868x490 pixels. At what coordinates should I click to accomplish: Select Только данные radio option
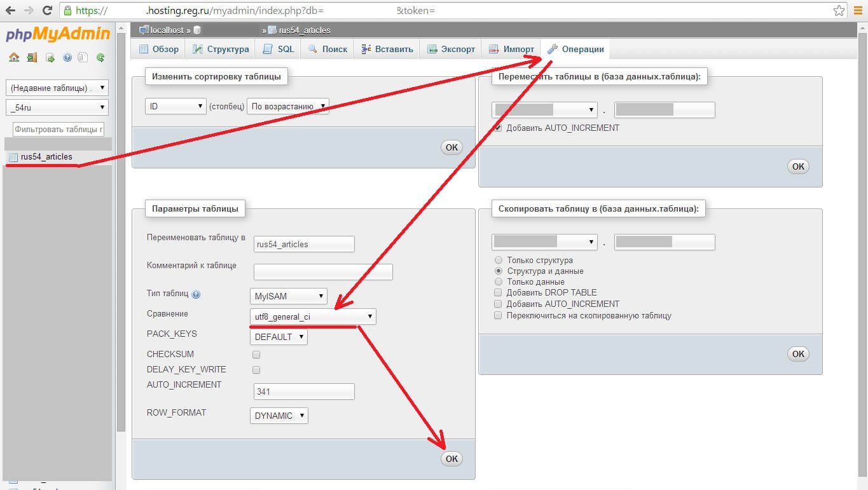(x=499, y=282)
